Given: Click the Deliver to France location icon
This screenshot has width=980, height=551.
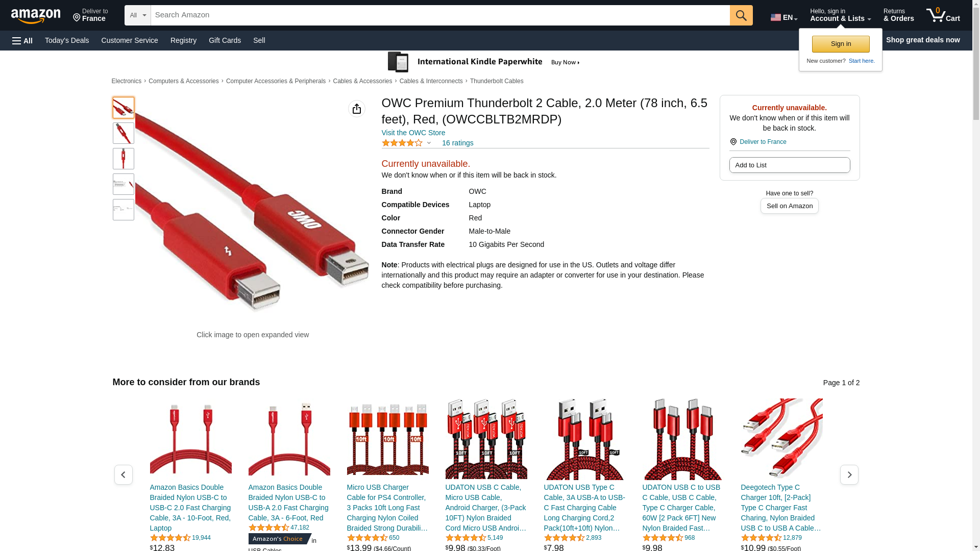Looking at the screenshot, I should (733, 142).
